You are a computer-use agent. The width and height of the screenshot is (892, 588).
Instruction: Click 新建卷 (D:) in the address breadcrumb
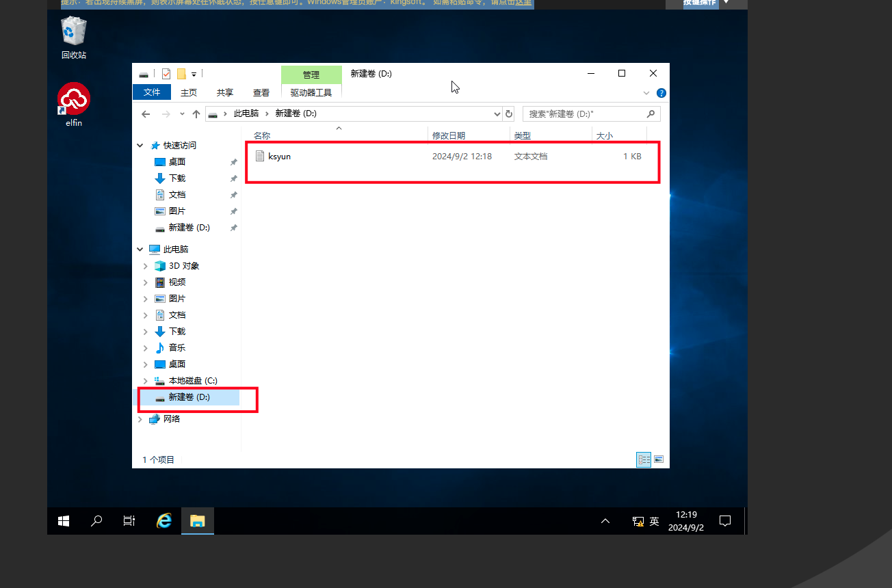[x=296, y=113]
